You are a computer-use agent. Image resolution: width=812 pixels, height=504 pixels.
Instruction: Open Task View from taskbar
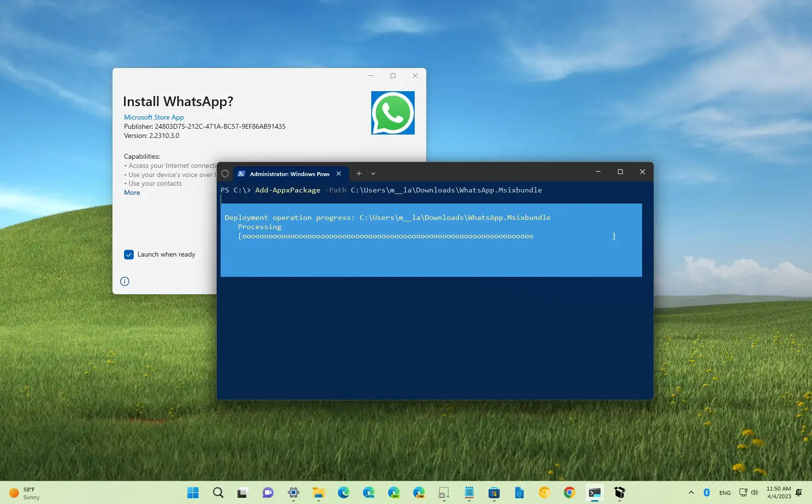[243, 492]
